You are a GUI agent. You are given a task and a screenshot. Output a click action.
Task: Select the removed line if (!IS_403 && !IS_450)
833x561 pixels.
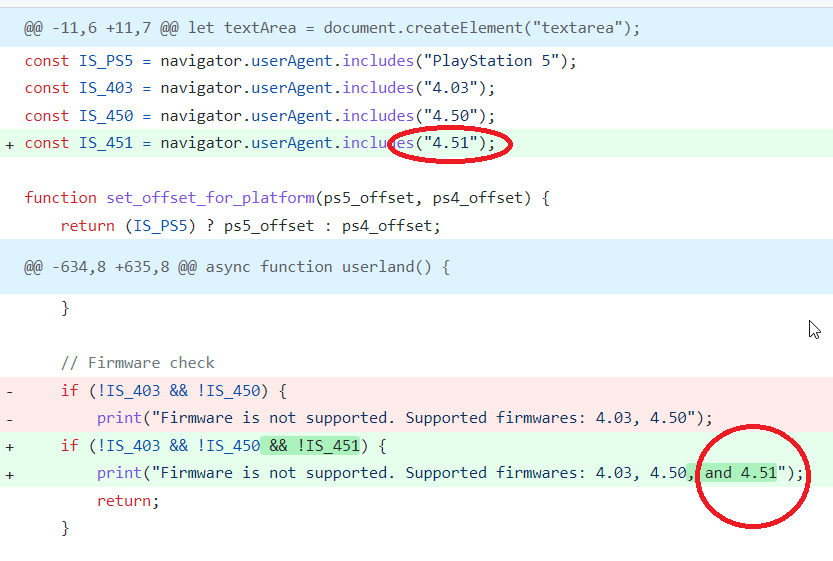174,390
